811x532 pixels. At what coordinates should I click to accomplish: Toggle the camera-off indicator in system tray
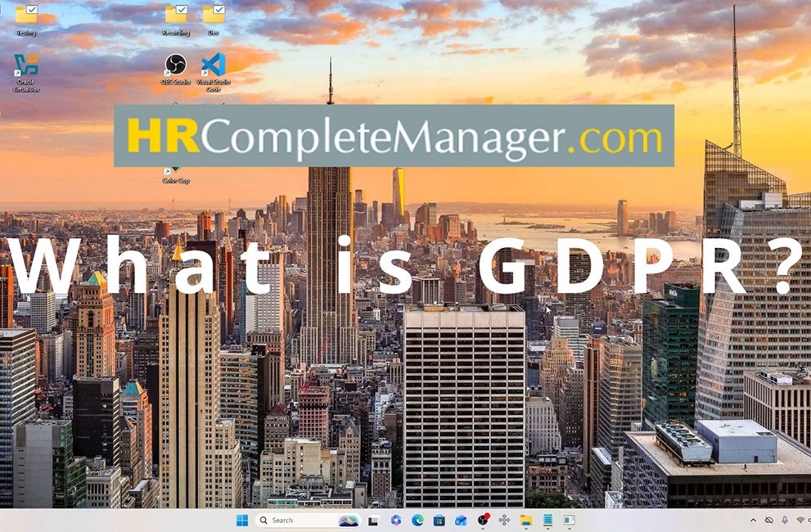tap(769, 520)
